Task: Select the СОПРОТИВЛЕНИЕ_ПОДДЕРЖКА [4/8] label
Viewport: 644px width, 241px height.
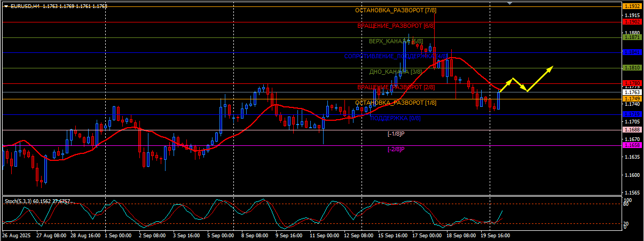Action: pos(396,56)
